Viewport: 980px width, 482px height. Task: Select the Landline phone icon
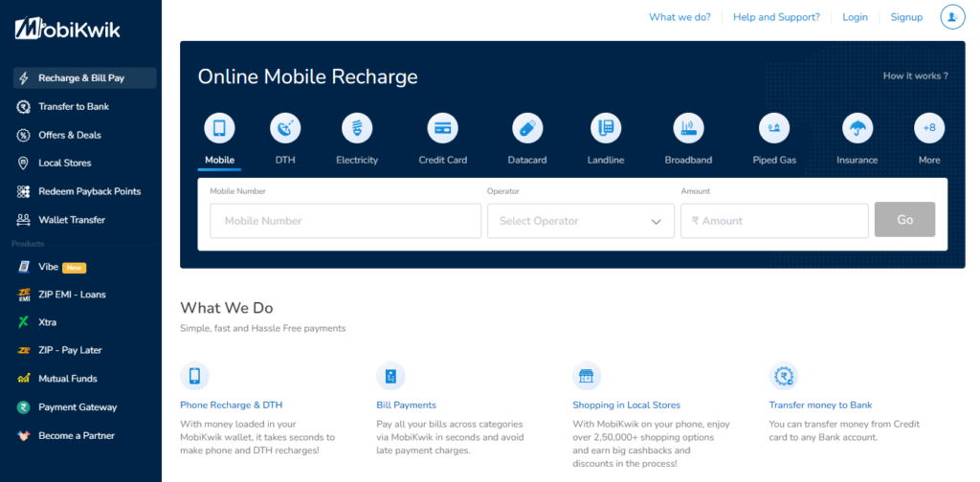[606, 128]
